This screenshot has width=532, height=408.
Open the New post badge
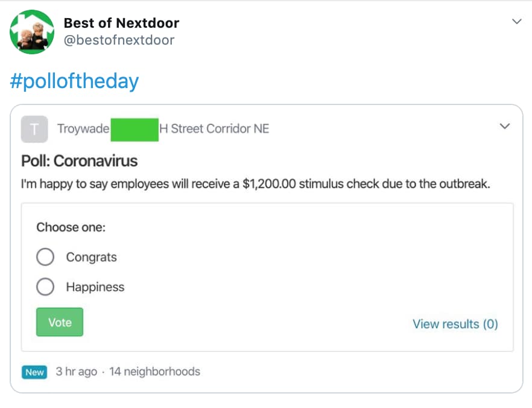coord(34,372)
